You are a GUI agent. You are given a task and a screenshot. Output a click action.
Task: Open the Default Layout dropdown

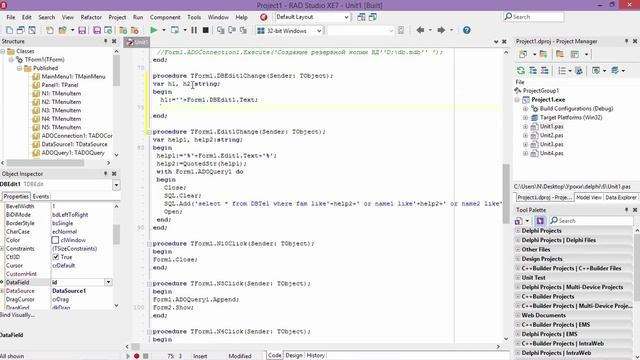pos(347,17)
